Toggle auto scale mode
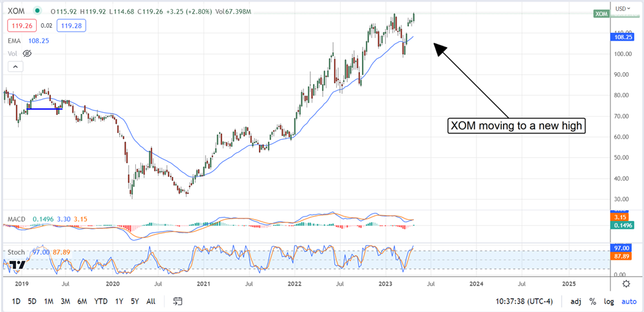Viewport: 644px width, 312px height. click(627, 301)
